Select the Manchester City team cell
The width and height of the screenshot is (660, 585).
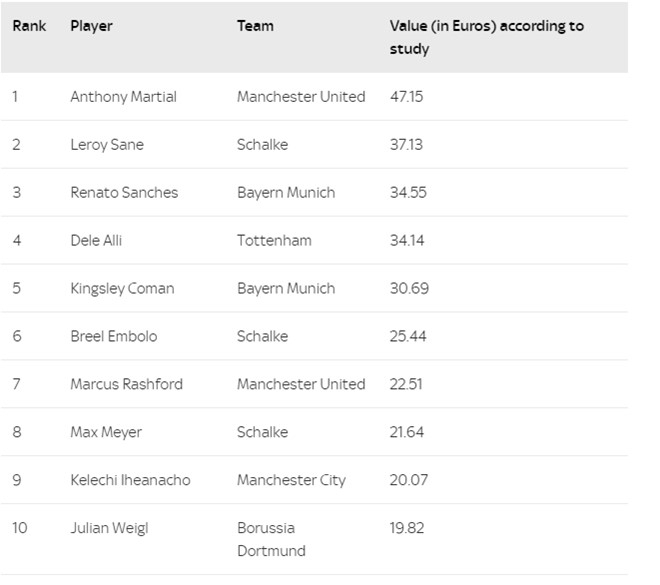(x=291, y=480)
